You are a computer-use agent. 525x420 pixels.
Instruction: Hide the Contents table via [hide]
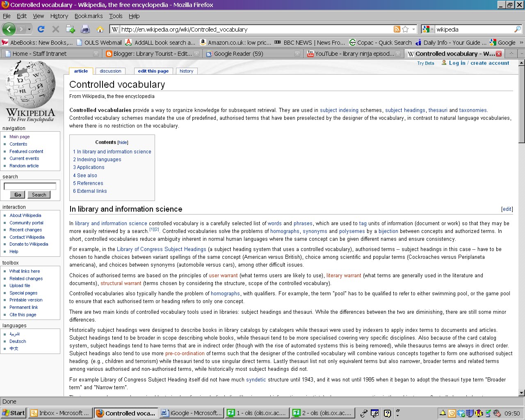[123, 142]
